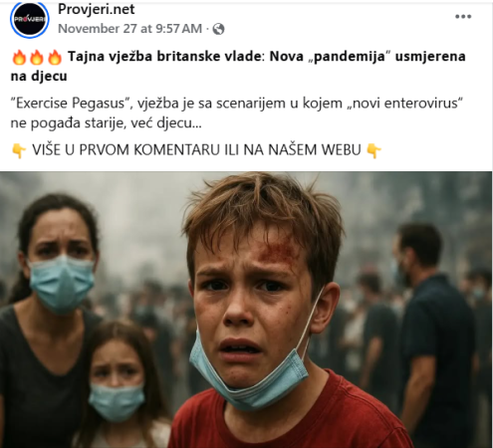Click the pointing-down emoji before VIŠE
This screenshot has width=493, height=448.
click(x=19, y=150)
